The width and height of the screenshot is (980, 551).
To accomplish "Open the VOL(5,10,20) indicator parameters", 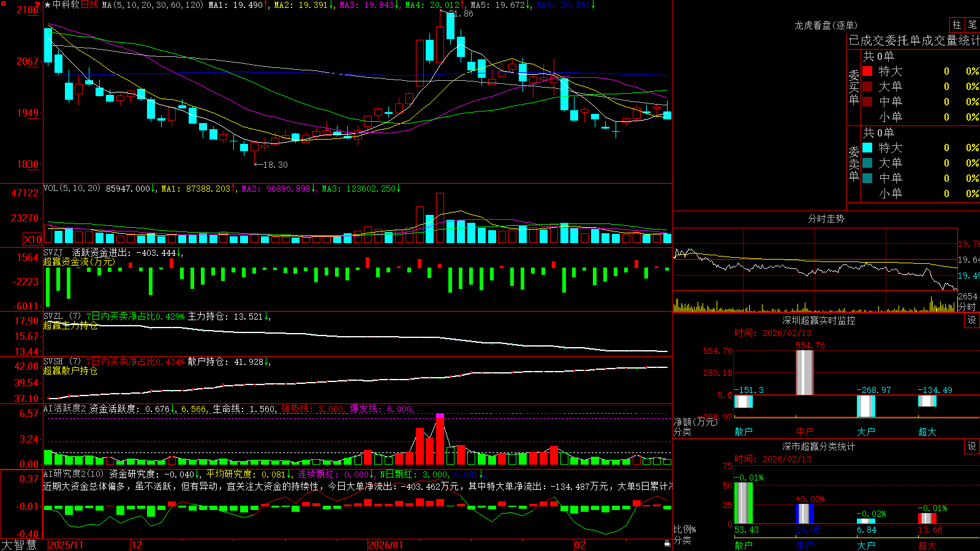I will pos(72,189).
